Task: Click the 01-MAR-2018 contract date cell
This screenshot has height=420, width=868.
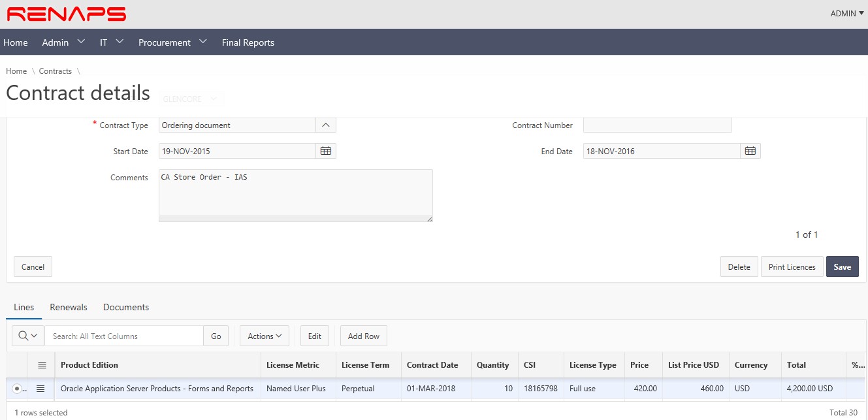Action: click(436, 389)
